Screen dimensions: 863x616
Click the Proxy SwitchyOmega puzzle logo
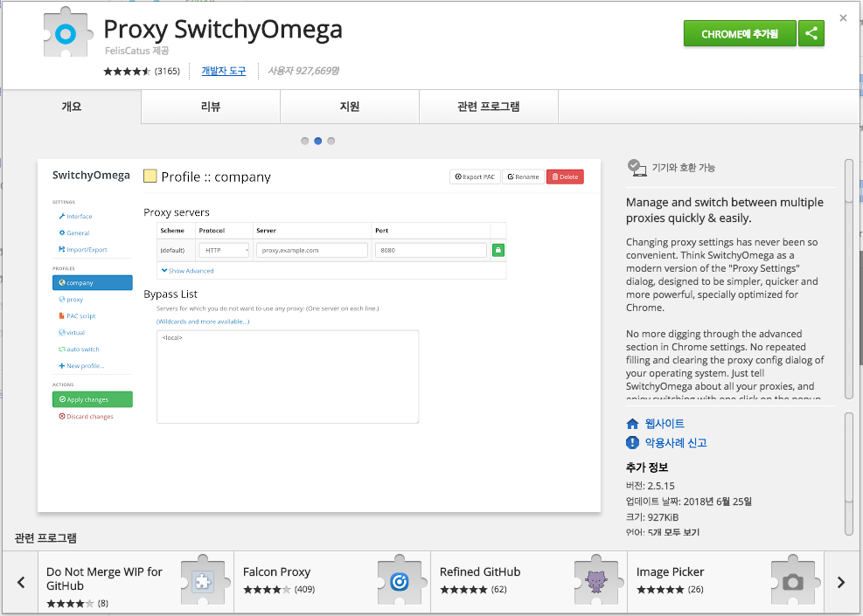[x=66, y=34]
